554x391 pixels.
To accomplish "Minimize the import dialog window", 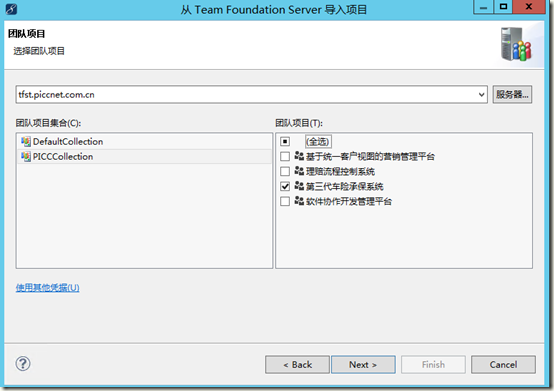I will point(483,7).
